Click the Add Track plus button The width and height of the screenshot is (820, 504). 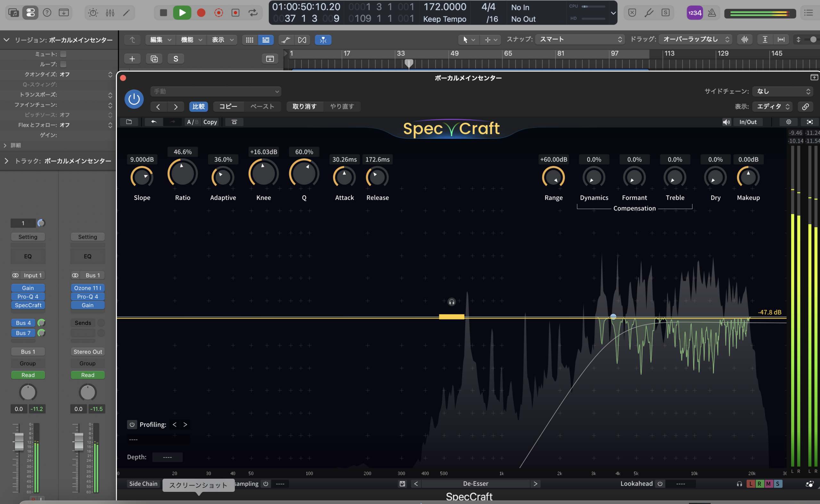click(x=132, y=59)
